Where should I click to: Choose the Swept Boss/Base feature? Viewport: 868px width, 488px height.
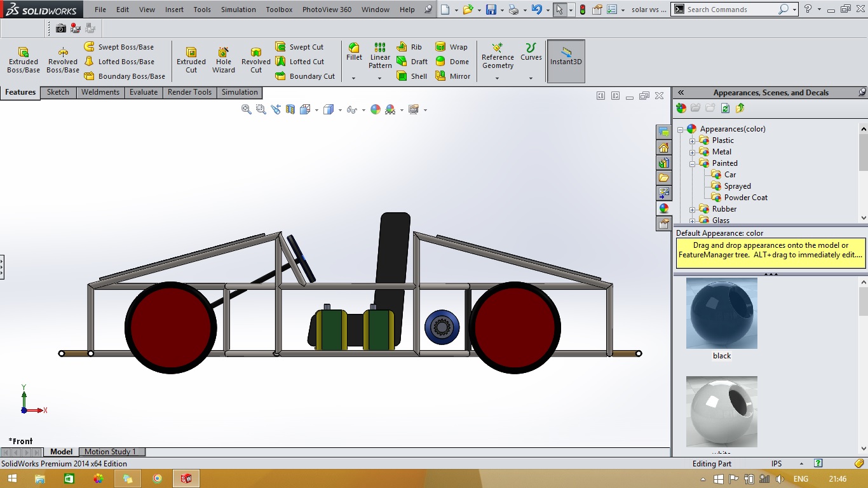coord(119,47)
